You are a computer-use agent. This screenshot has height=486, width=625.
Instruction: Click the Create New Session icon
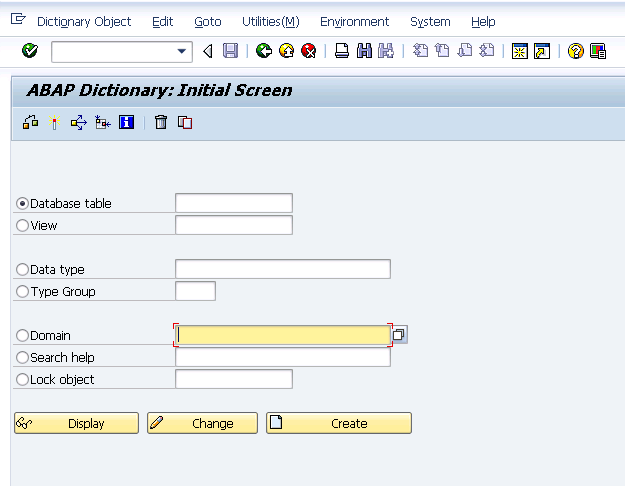pyautogui.click(x=519, y=51)
